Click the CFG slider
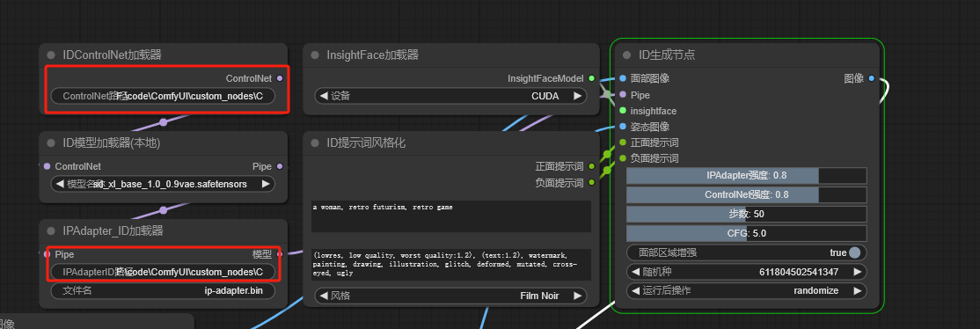The width and height of the screenshot is (980, 329). (x=747, y=233)
